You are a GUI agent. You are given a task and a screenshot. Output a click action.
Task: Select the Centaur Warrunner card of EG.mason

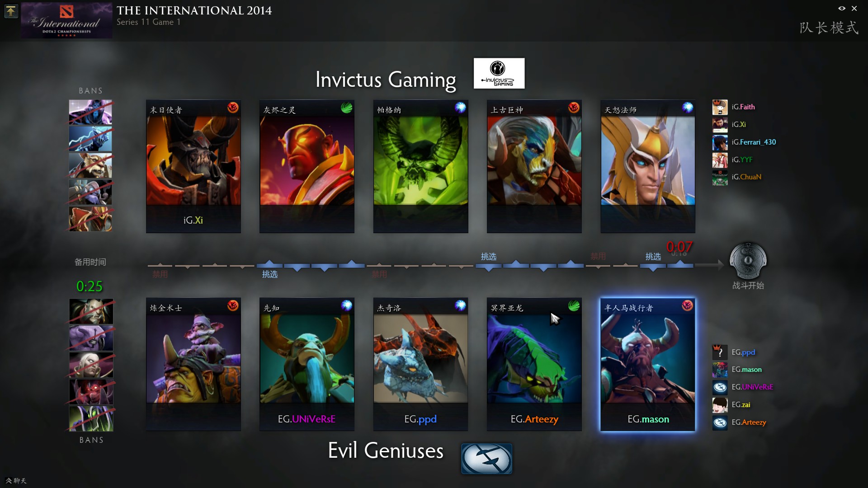647,364
